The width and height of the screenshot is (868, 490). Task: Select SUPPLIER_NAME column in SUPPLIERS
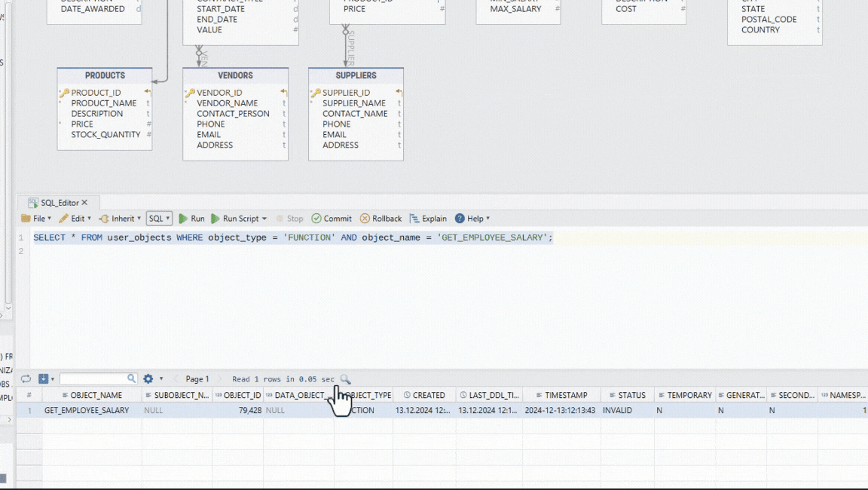tap(353, 103)
